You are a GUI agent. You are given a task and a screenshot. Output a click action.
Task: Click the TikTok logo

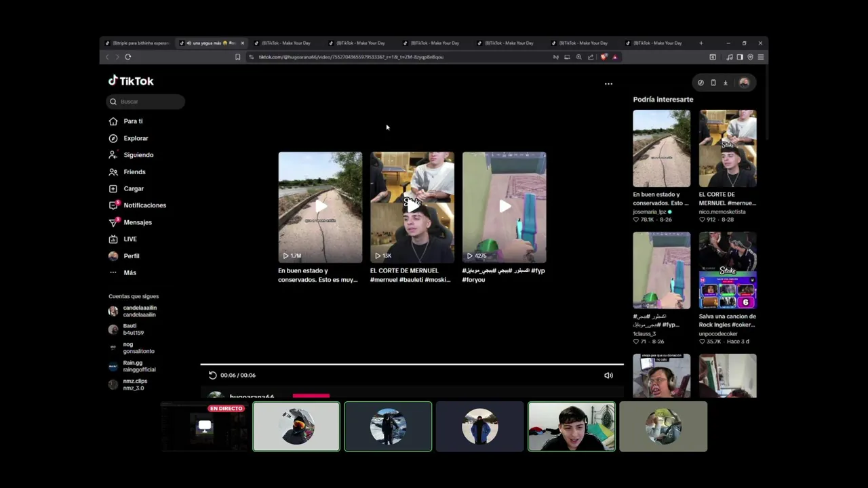(131, 81)
